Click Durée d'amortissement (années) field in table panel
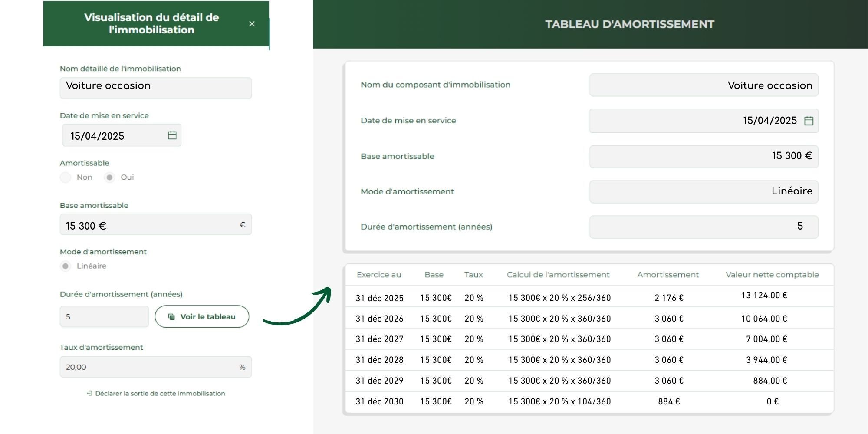The height and width of the screenshot is (434, 868). (x=704, y=227)
